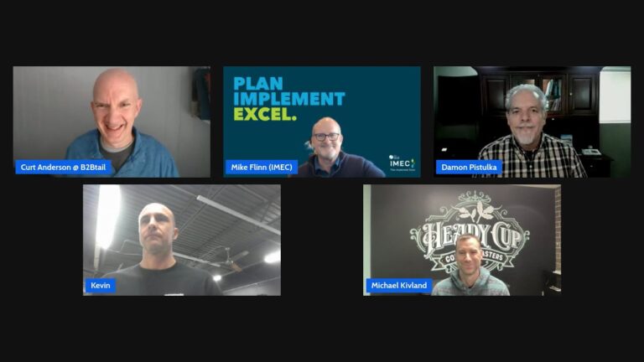Click the wooden cabinet in the tile labeled Damon Pistulka
The width and height of the screenshot is (644, 362).
540,94
